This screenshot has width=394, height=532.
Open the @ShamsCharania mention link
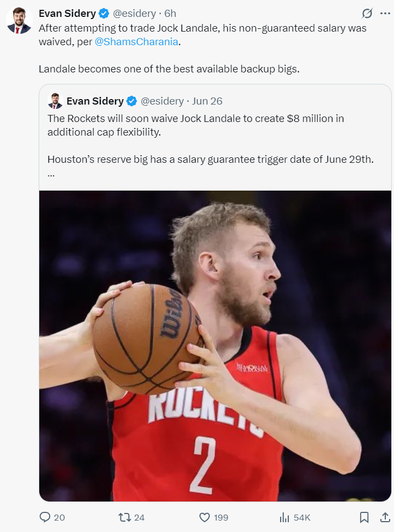point(136,42)
